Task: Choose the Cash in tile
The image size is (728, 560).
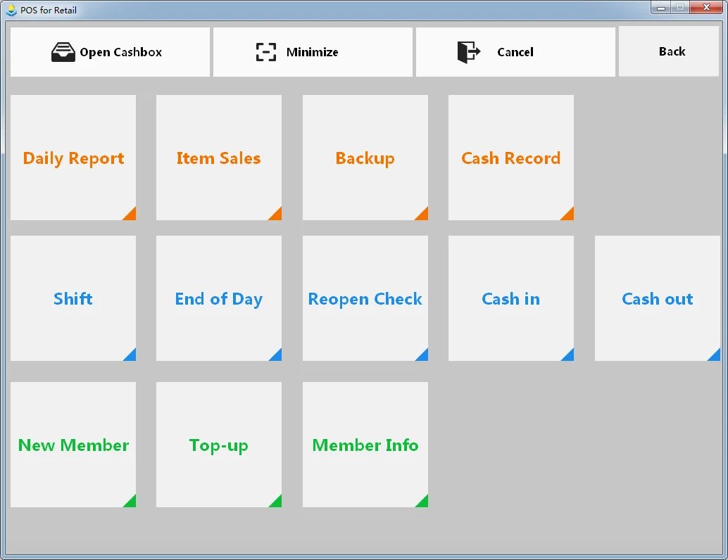Action: point(510,299)
